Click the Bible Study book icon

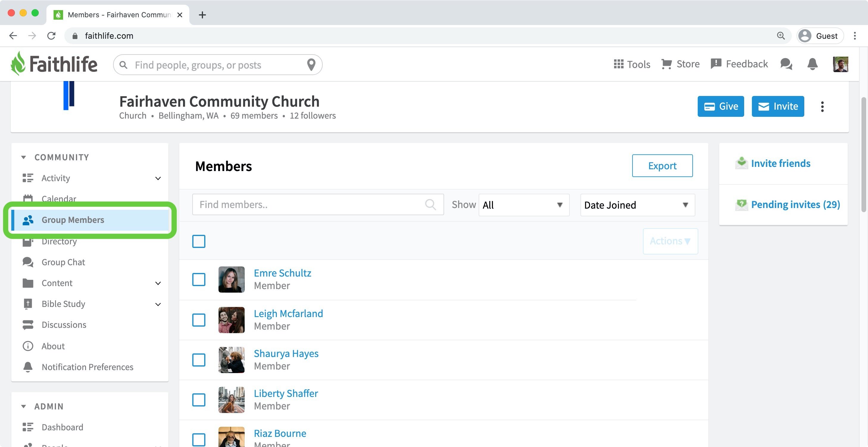click(28, 304)
